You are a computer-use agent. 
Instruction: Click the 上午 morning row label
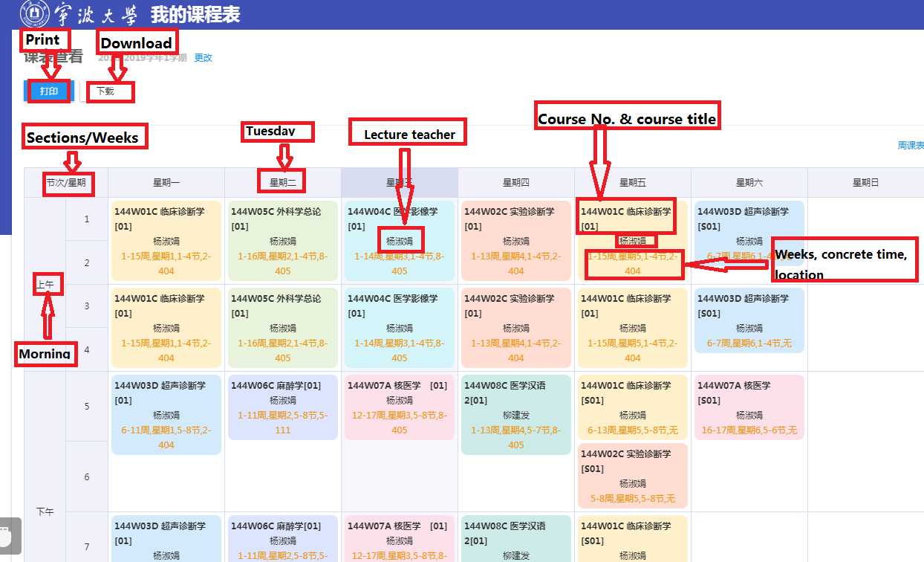point(45,284)
